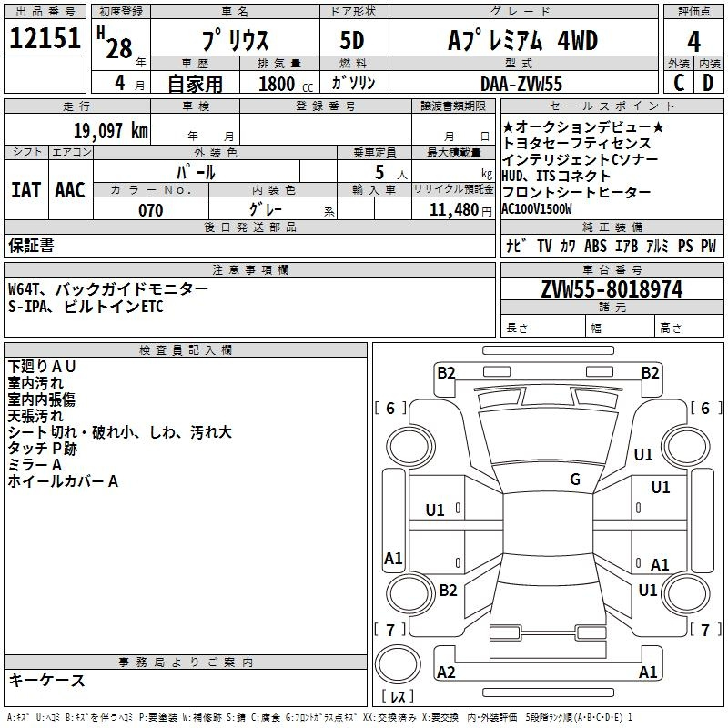Click the [レス] label under the spare tire
Screen dimensions: 728x728
click(398, 698)
